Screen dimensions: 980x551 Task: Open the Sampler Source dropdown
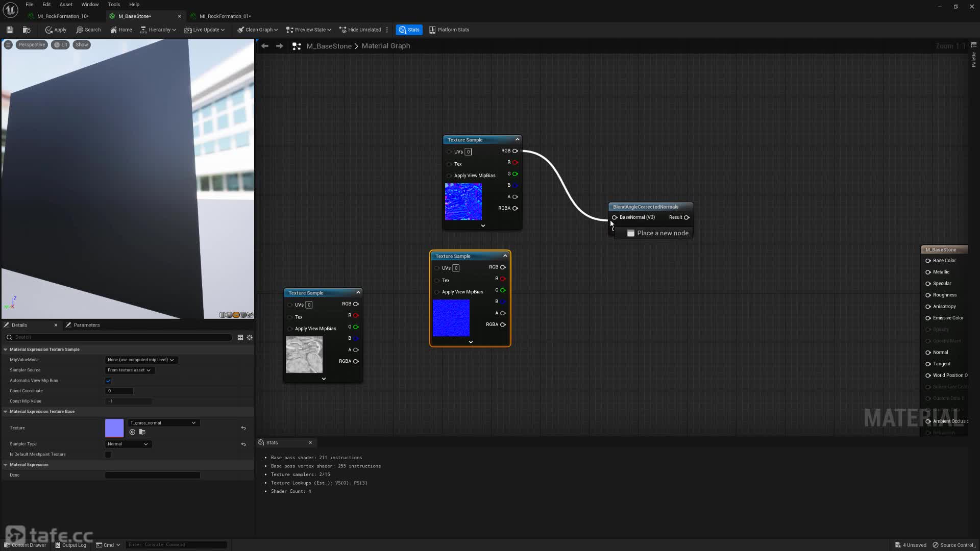click(130, 370)
